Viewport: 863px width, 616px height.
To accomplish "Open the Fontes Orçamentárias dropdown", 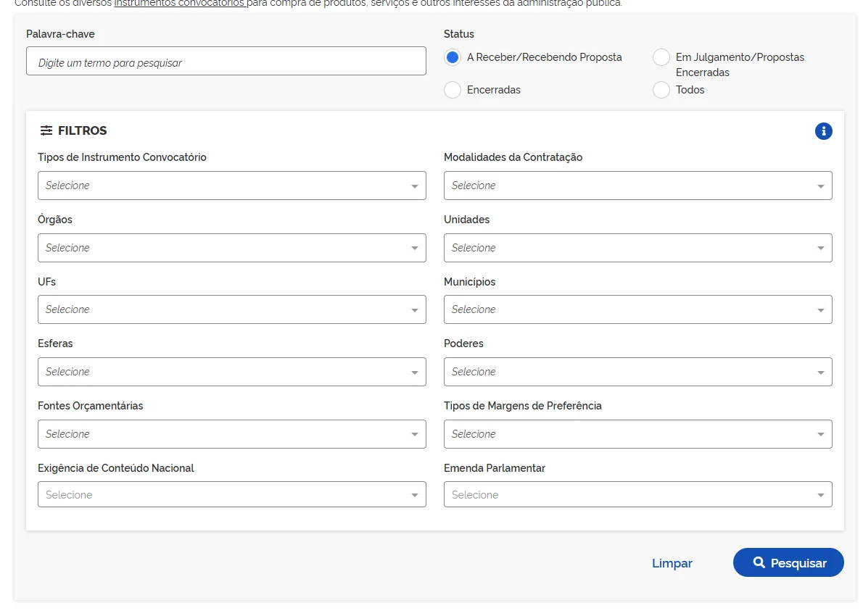I will 232,434.
